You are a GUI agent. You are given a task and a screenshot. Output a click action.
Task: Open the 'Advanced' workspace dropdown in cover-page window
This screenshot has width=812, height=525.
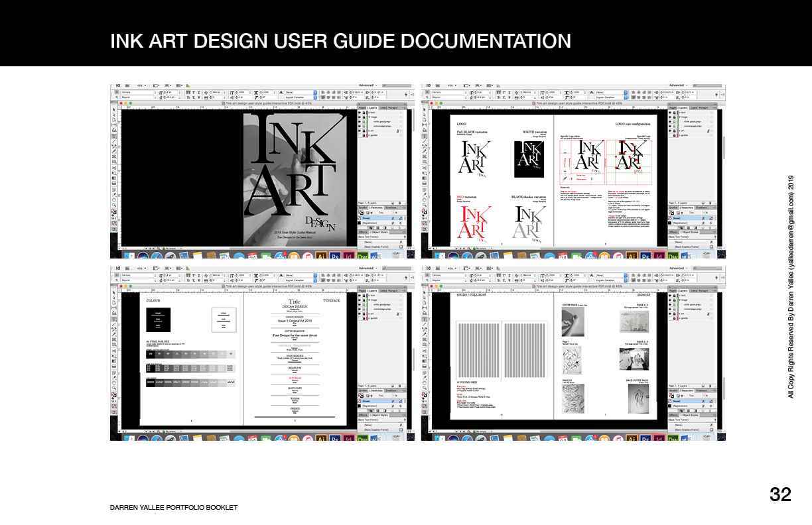[369, 86]
